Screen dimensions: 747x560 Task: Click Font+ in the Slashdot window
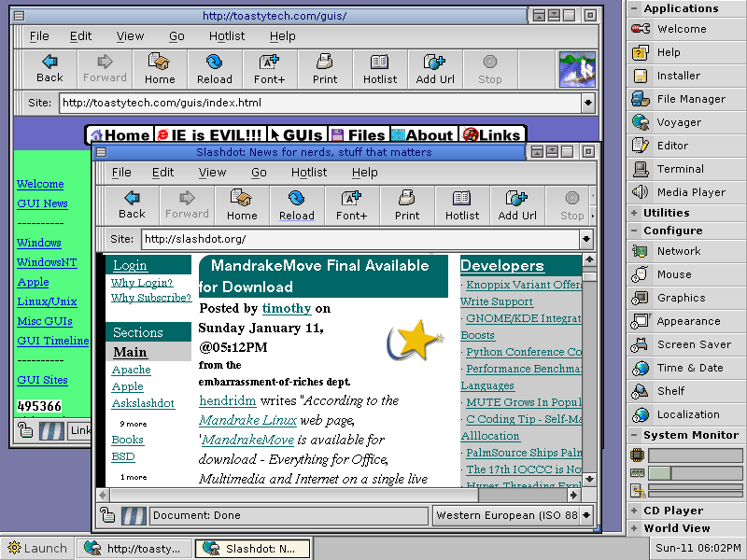pos(352,205)
